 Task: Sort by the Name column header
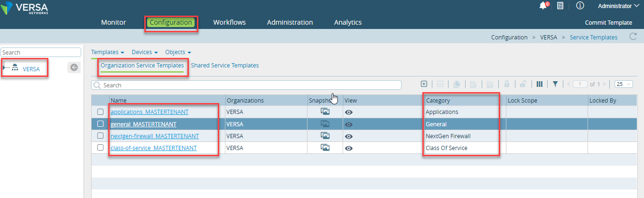(x=167, y=101)
